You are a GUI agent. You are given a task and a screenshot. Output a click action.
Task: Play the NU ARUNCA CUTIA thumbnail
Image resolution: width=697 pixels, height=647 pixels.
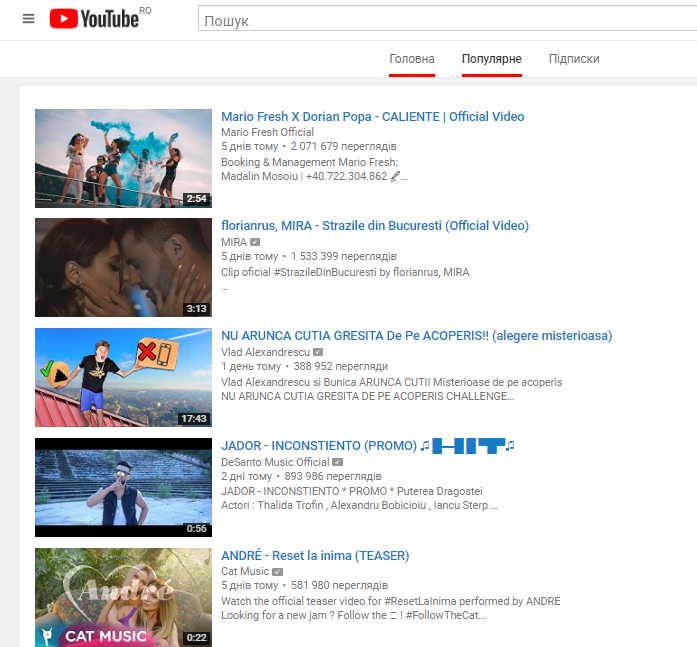coord(123,377)
